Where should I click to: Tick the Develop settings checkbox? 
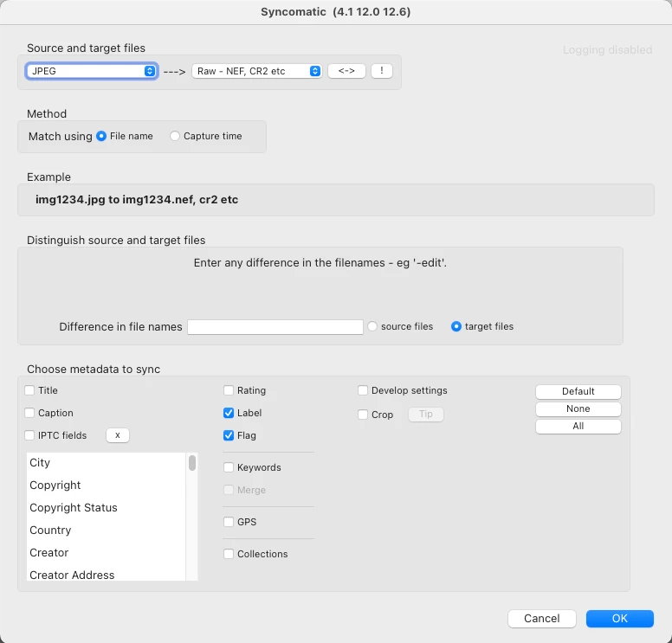click(x=363, y=390)
